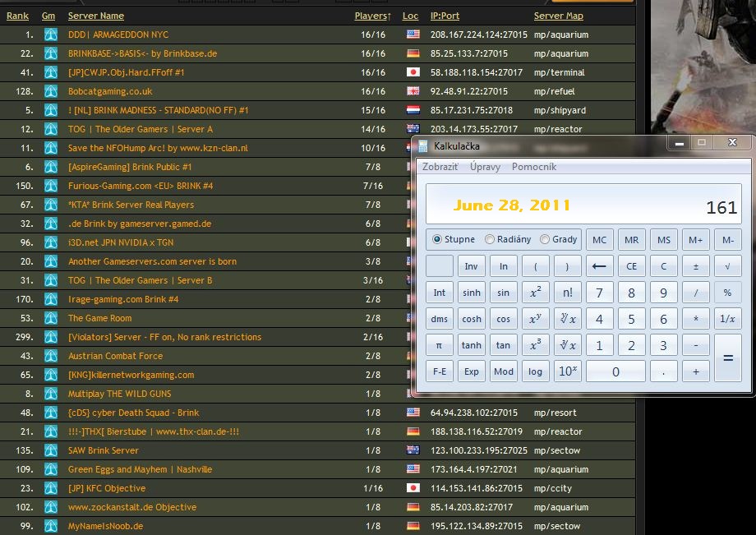Open the Pomocník menu
Screen dimensions: 756x535
533,167
